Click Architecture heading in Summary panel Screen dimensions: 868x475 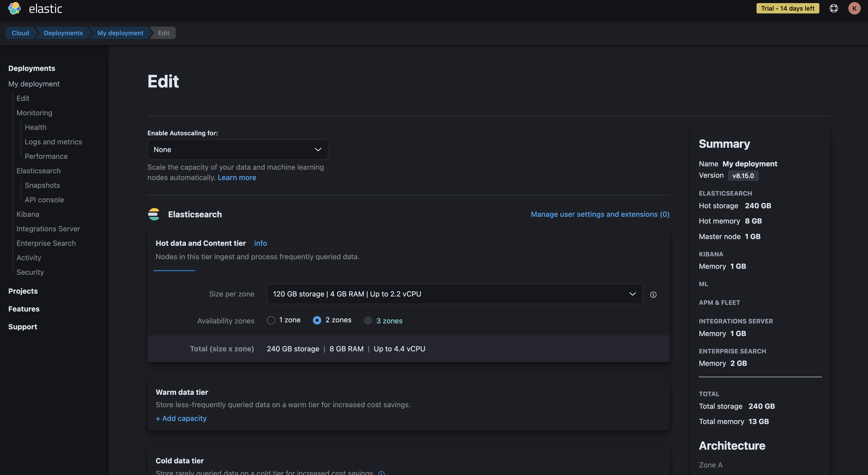click(x=732, y=446)
